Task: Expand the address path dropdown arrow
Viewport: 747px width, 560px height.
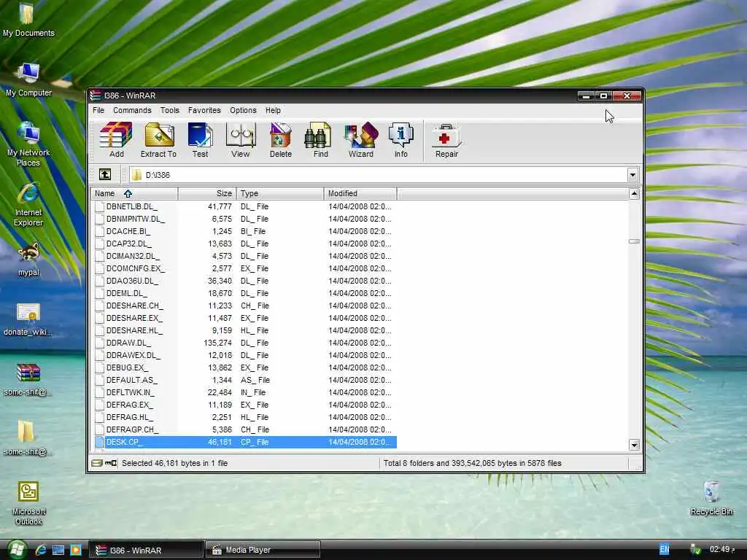Action: (x=632, y=175)
